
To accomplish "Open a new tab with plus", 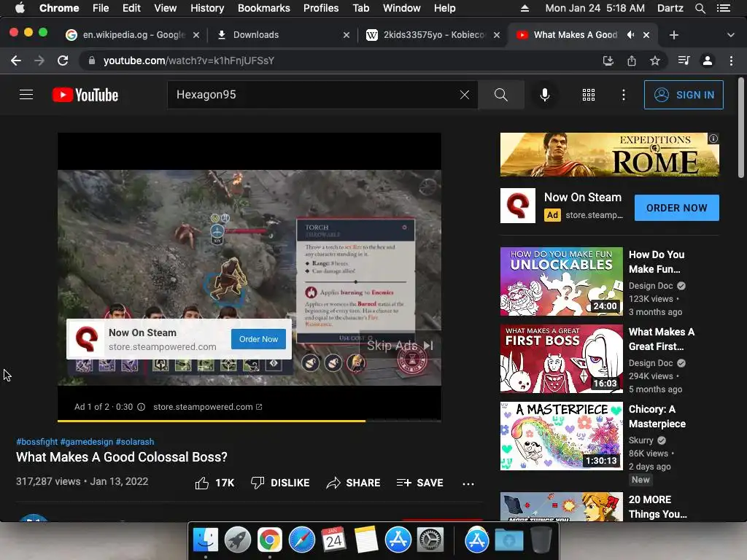I will pos(673,35).
